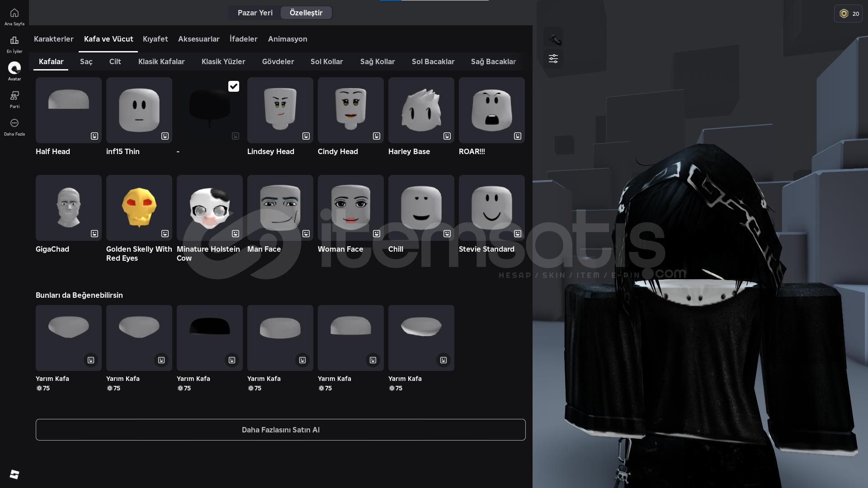The height and width of the screenshot is (488, 868).
Task: Click badge icon on Lindsey Head
Action: coord(306,136)
